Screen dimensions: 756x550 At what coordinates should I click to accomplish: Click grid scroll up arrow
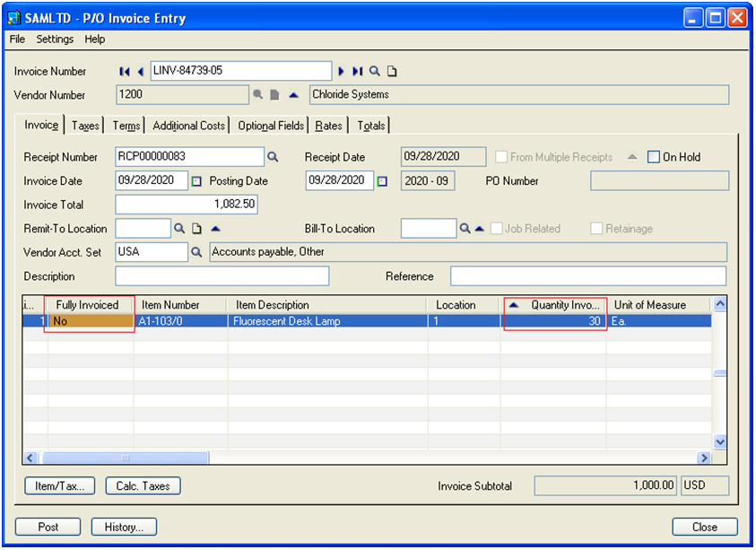pos(720,303)
